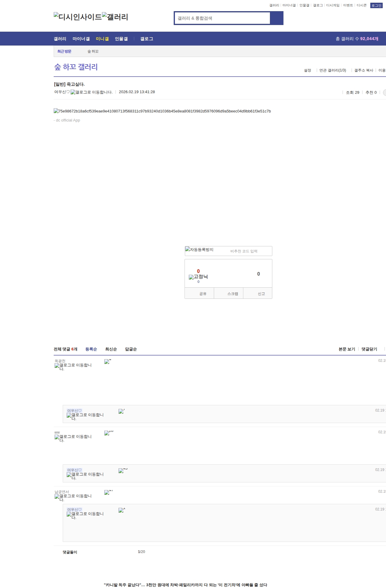This screenshot has height=588, width=386.
Task: Select 미니갤 in the blue navigation bar
Action: [102, 39]
